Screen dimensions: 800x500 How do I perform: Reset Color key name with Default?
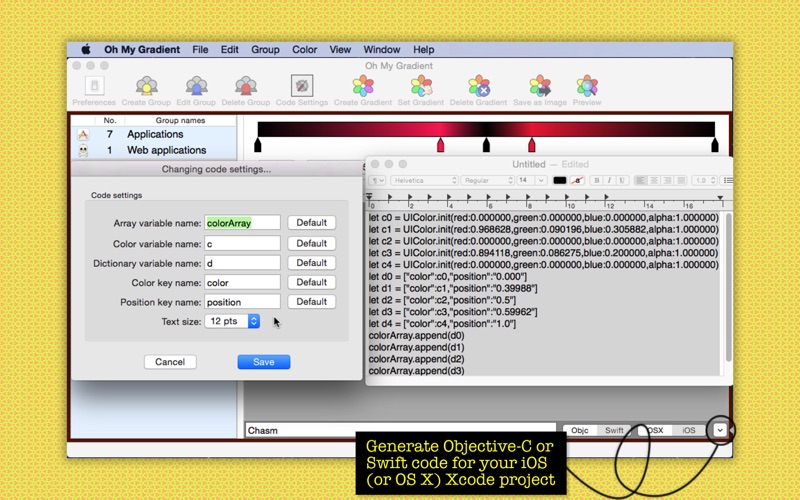point(311,282)
